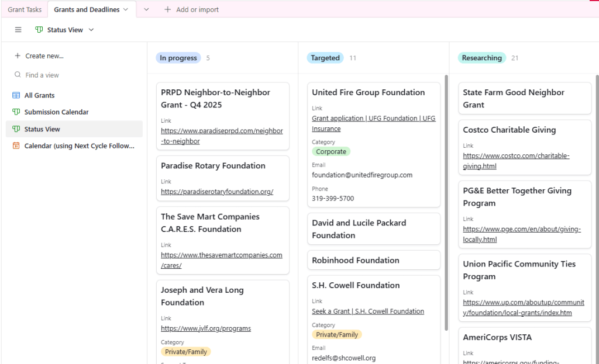Screen dimensions: 599x364
Task: Expand the Status View dropdown arrow
Action: pos(91,30)
